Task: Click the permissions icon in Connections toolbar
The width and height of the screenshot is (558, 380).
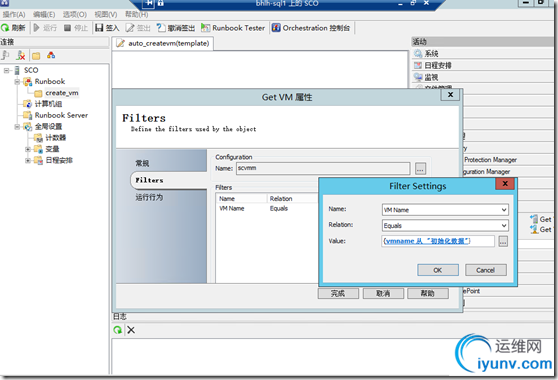Action: 51,55
